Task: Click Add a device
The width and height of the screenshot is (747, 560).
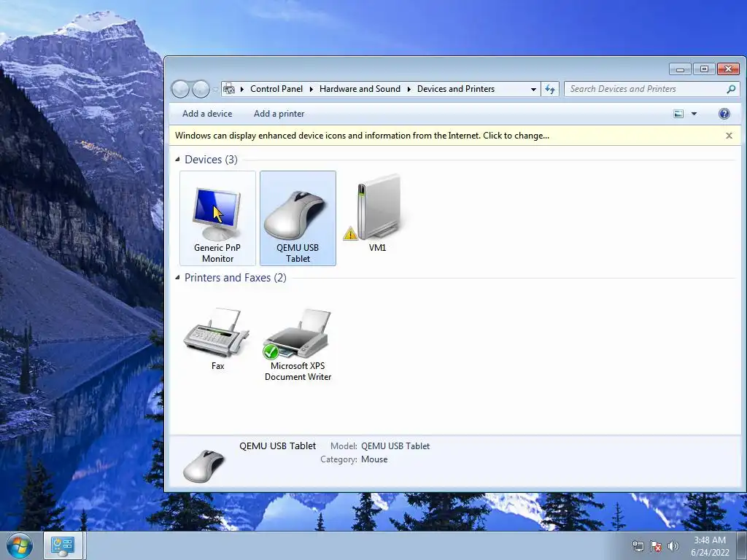Action: [207, 114]
